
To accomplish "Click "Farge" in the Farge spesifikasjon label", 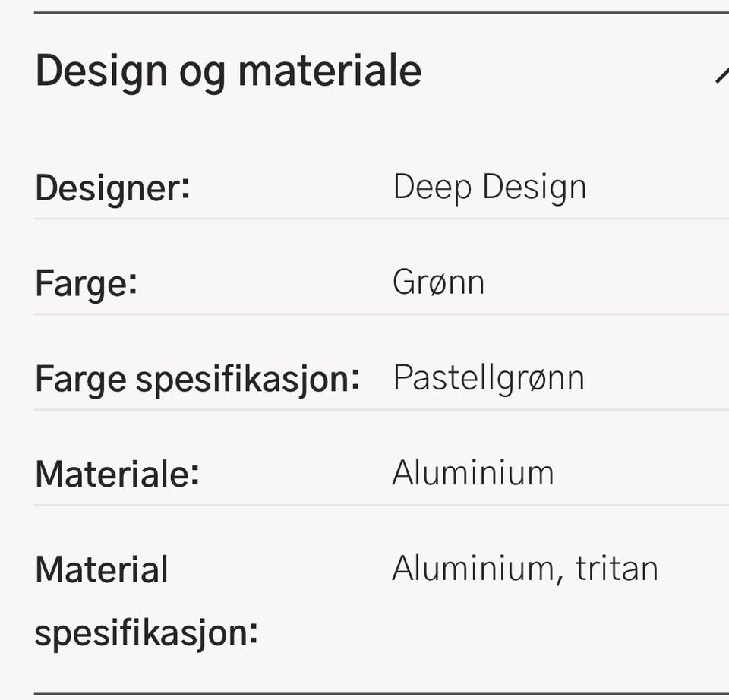I will coord(80,379).
